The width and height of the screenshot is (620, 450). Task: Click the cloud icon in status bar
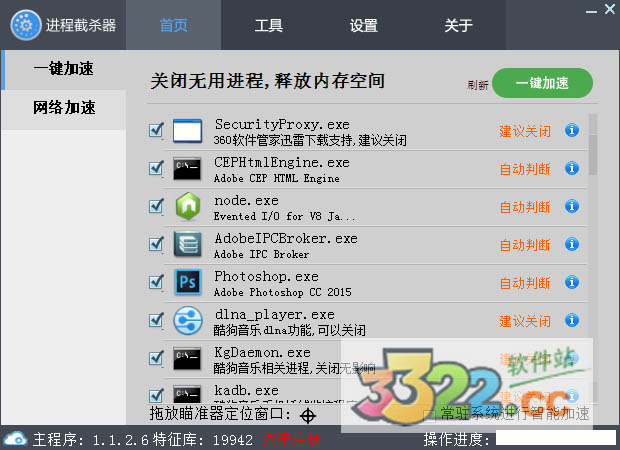[x=15, y=439]
